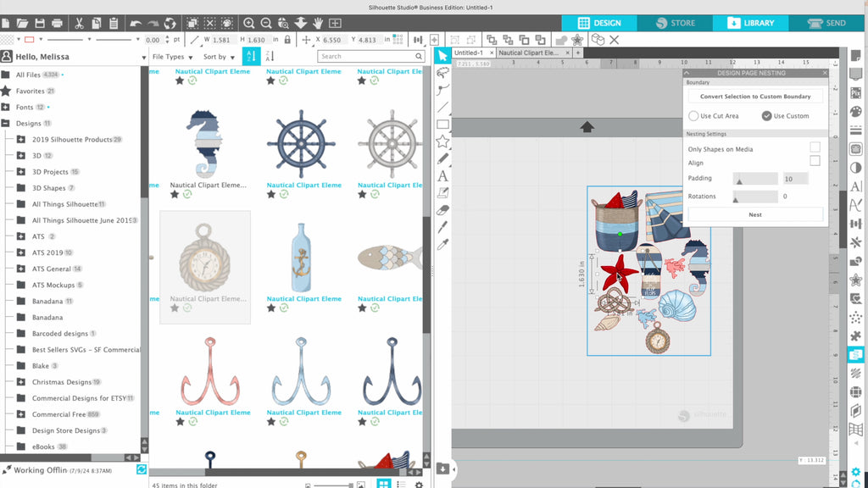Click the Nest button
This screenshot has width=868, height=488.
(x=754, y=215)
